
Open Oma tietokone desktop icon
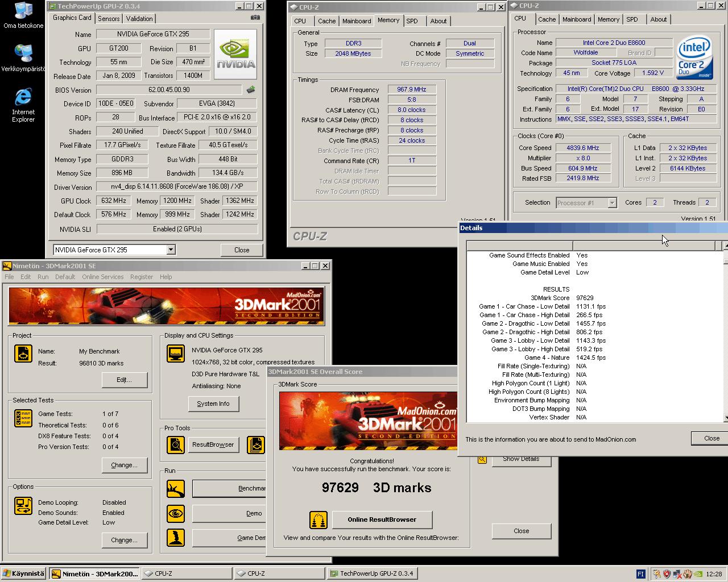pyautogui.click(x=23, y=15)
